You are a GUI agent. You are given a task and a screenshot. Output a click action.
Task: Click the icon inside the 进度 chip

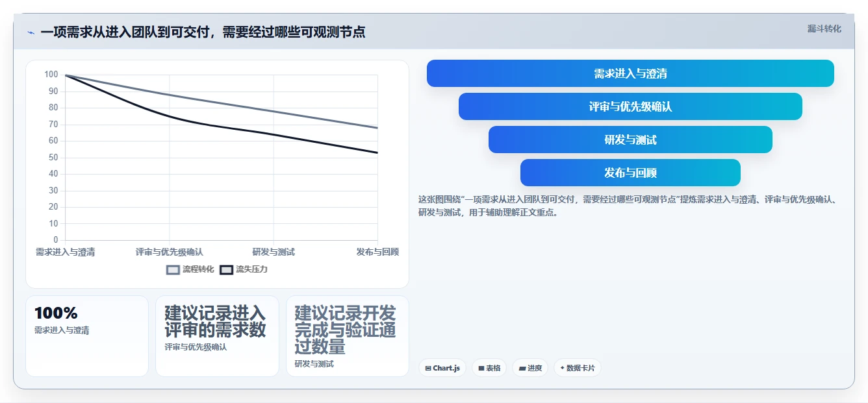click(x=522, y=369)
